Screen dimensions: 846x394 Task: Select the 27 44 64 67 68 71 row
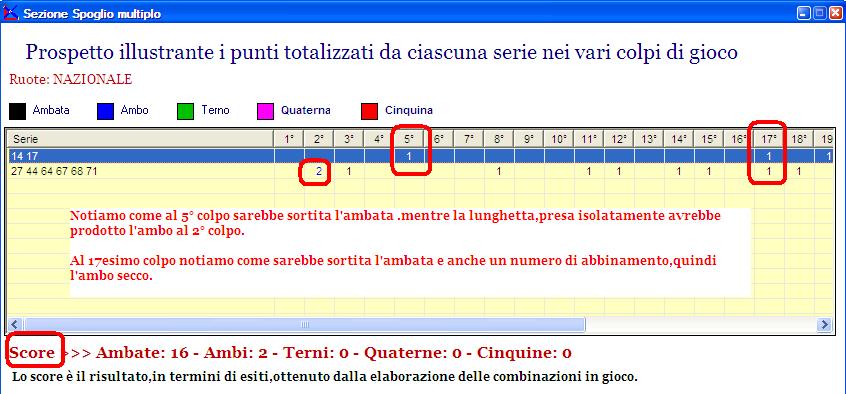(x=420, y=172)
